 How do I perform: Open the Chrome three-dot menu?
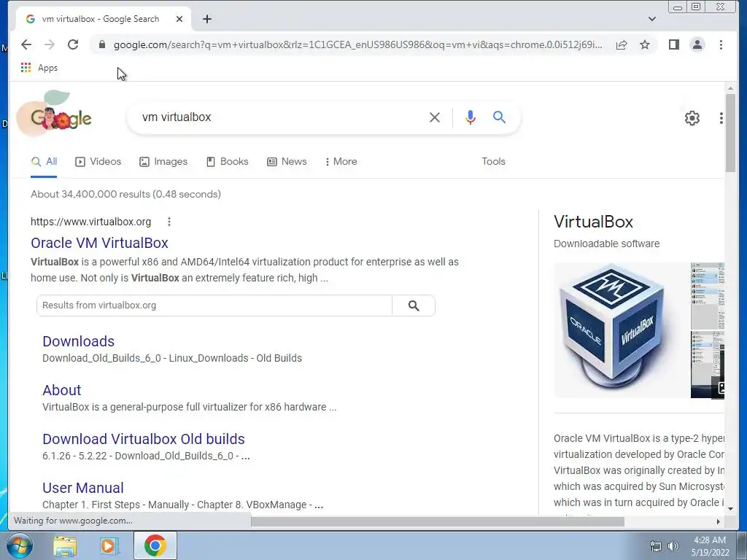(721, 44)
